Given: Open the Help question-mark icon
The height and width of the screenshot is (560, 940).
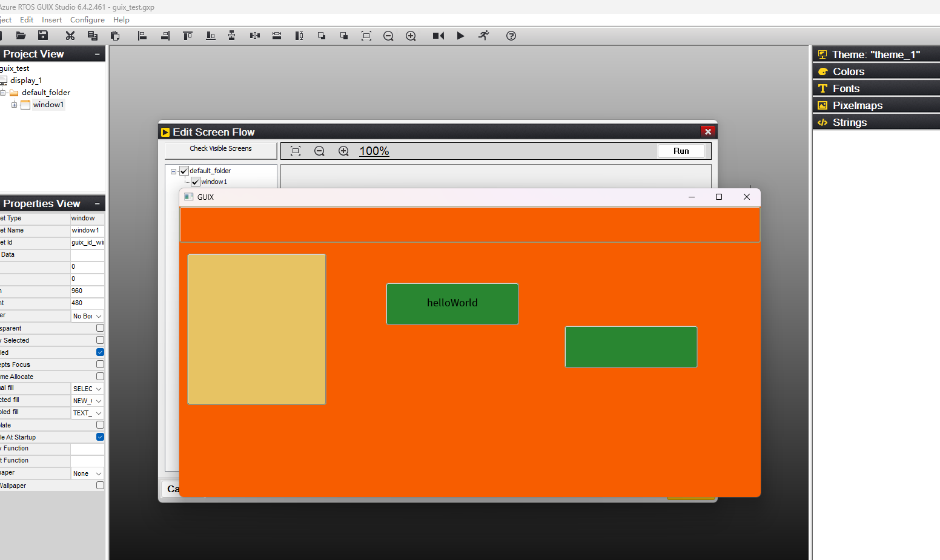Looking at the screenshot, I should [511, 36].
